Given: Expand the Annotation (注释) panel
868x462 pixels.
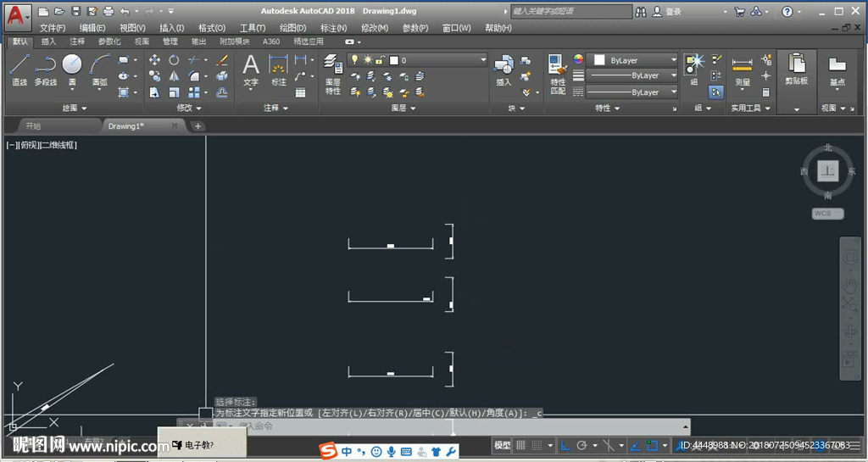Looking at the screenshot, I should [x=275, y=108].
